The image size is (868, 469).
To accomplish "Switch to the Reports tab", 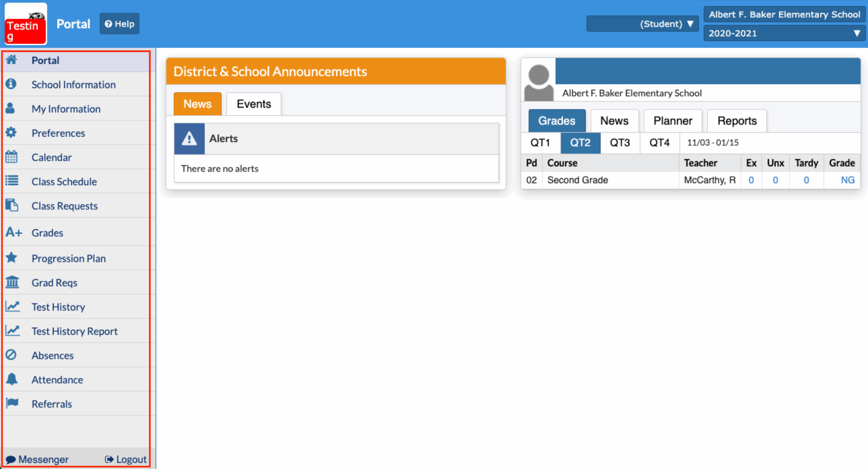I will point(736,121).
